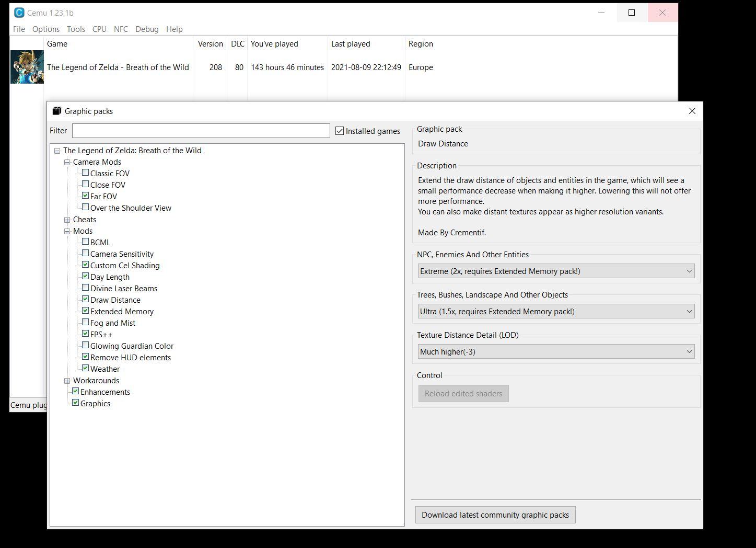Select the Extended Memory tree item label

point(122,312)
